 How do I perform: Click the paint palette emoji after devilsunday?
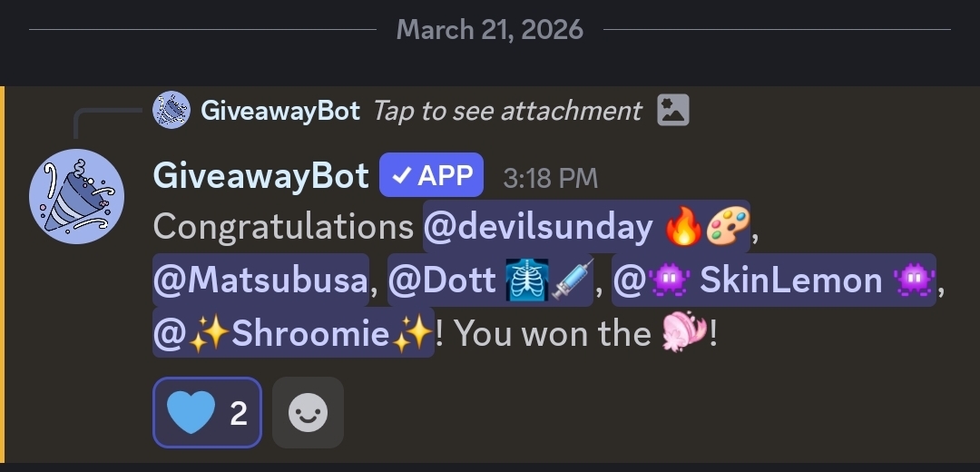pos(728,227)
